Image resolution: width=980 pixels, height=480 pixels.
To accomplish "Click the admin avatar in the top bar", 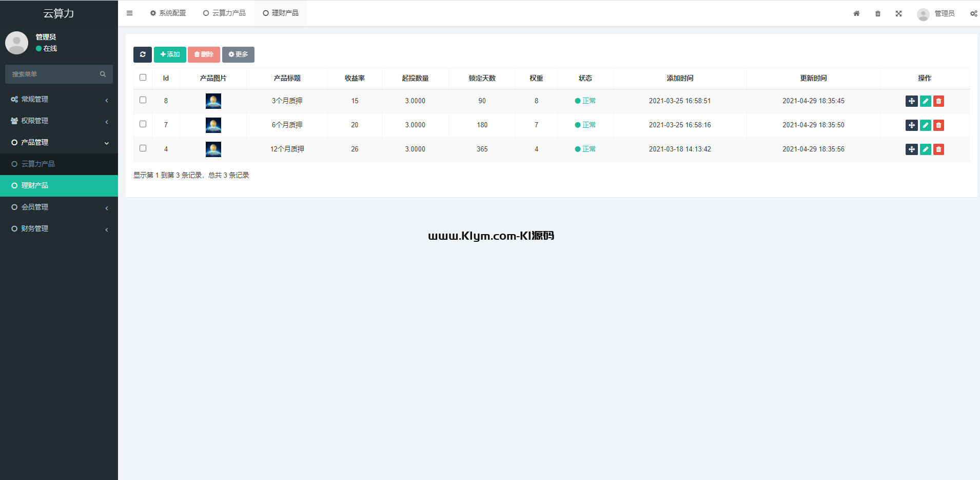I will [923, 14].
